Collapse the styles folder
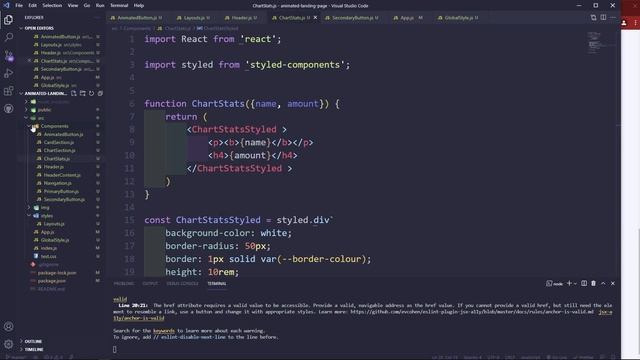Screen dimensions: 640x360 click(x=61, y=216)
